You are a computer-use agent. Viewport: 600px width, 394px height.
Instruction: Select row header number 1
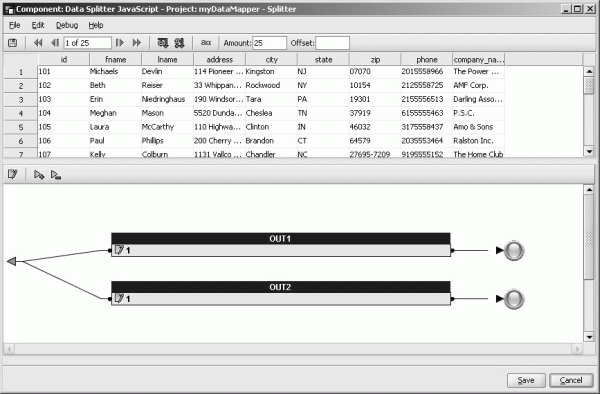click(21, 72)
